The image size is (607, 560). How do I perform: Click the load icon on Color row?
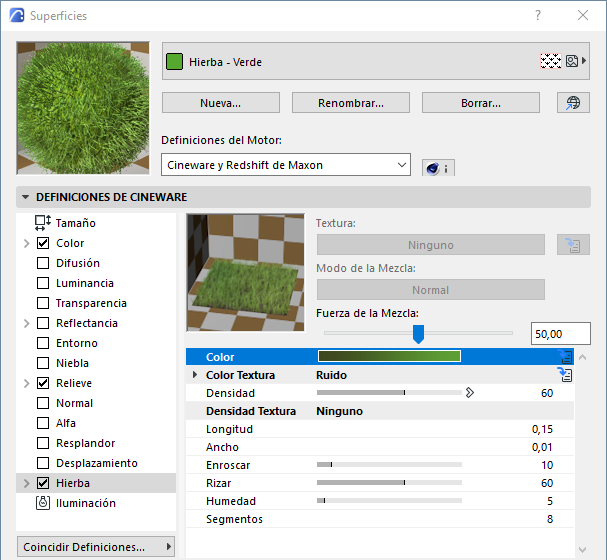tap(565, 356)
